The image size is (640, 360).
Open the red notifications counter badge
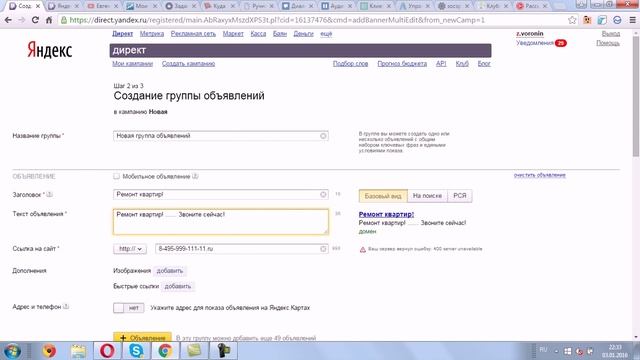coord(561,43)
